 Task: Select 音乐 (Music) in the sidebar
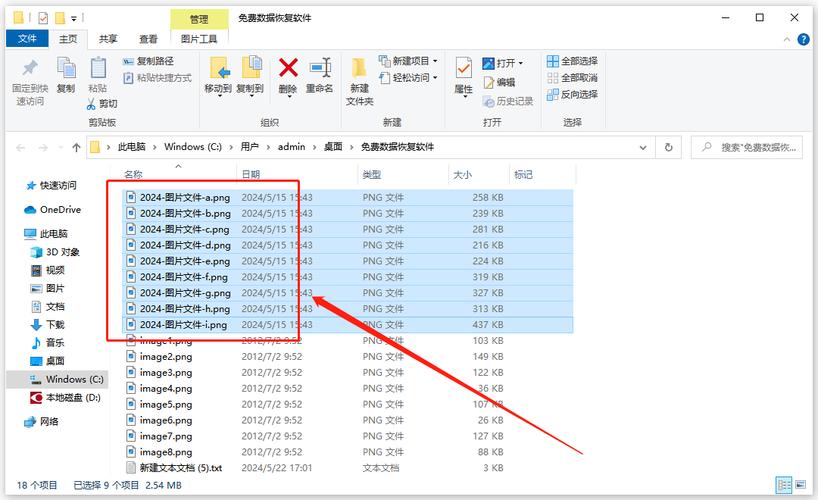pyautogui.click(x=48, y=343)
